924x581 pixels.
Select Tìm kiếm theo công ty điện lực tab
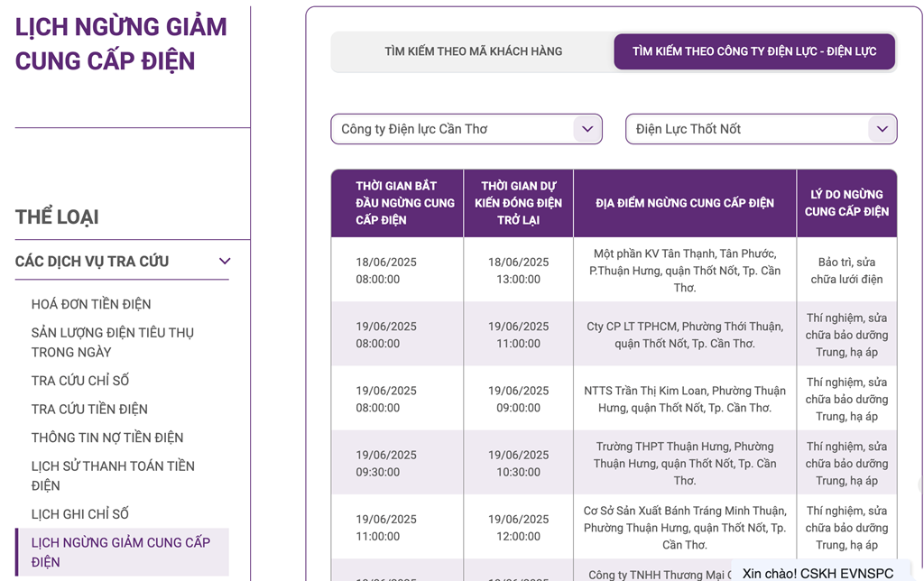(754, 51)
